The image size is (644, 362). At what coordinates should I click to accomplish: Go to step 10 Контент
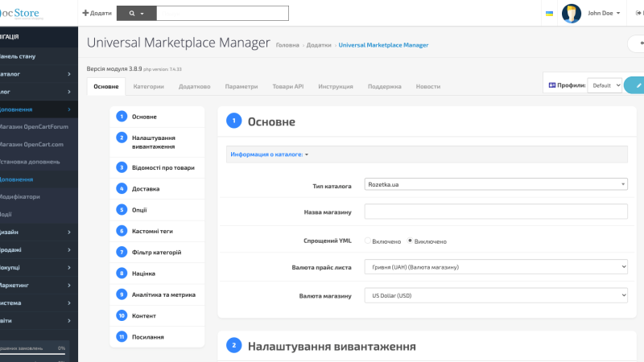(157, 315)
